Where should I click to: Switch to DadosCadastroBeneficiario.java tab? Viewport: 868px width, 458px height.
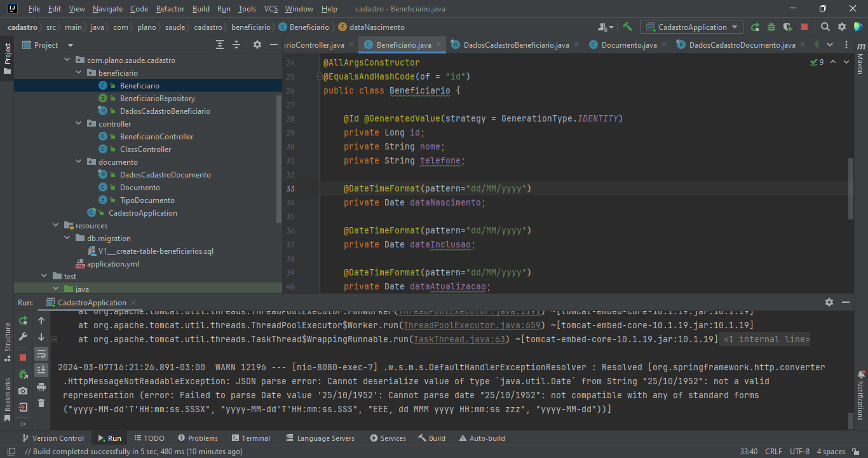516,45
